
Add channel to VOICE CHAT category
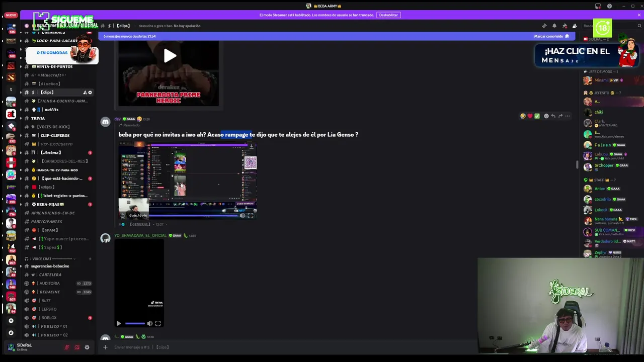(90, 259)
